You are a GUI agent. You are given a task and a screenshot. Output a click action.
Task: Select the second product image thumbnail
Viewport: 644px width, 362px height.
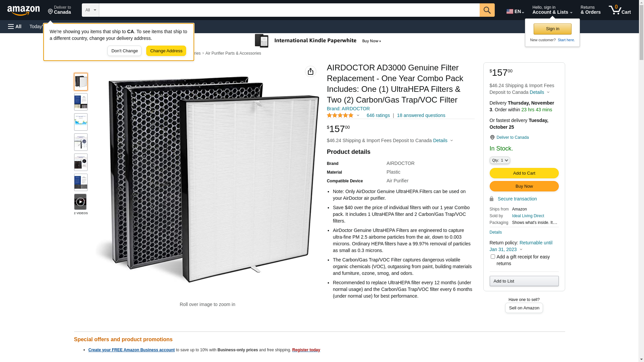click(81, 102)
